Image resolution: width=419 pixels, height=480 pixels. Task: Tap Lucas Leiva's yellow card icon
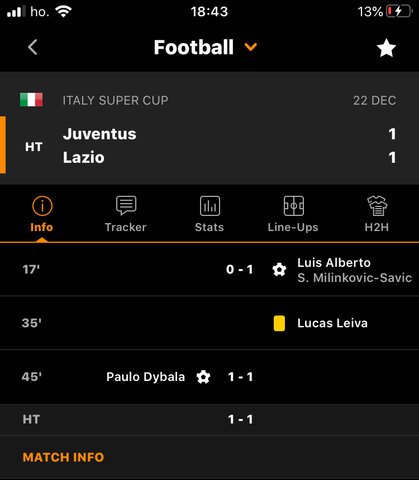[279, 323]
